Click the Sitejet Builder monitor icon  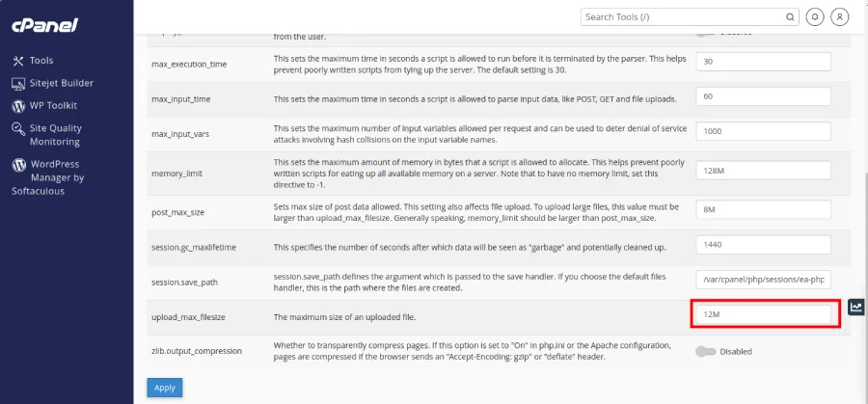point(18,83)
